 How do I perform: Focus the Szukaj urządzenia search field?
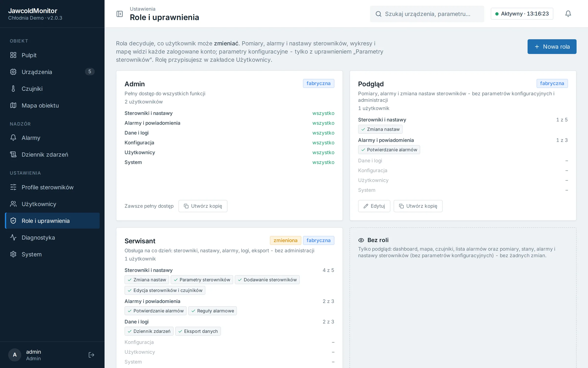pos(427,14)
